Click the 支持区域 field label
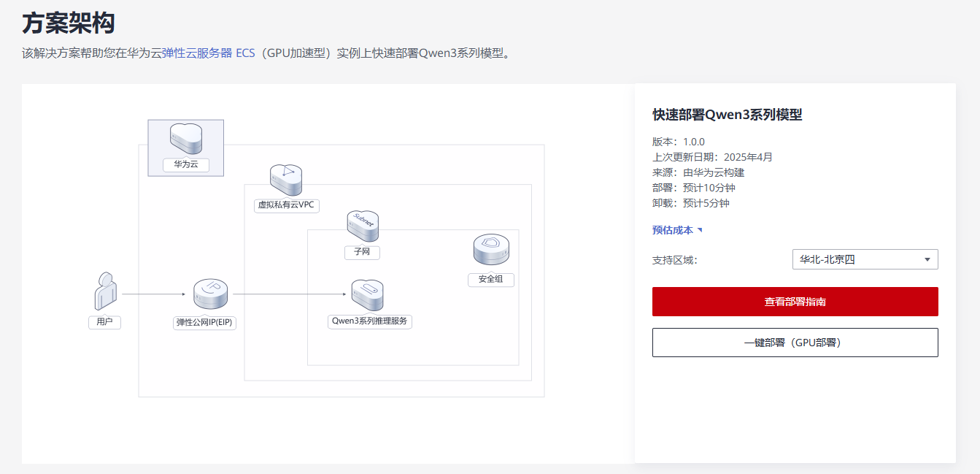This screenshot has width=980, height=474. tap(675, 260)
